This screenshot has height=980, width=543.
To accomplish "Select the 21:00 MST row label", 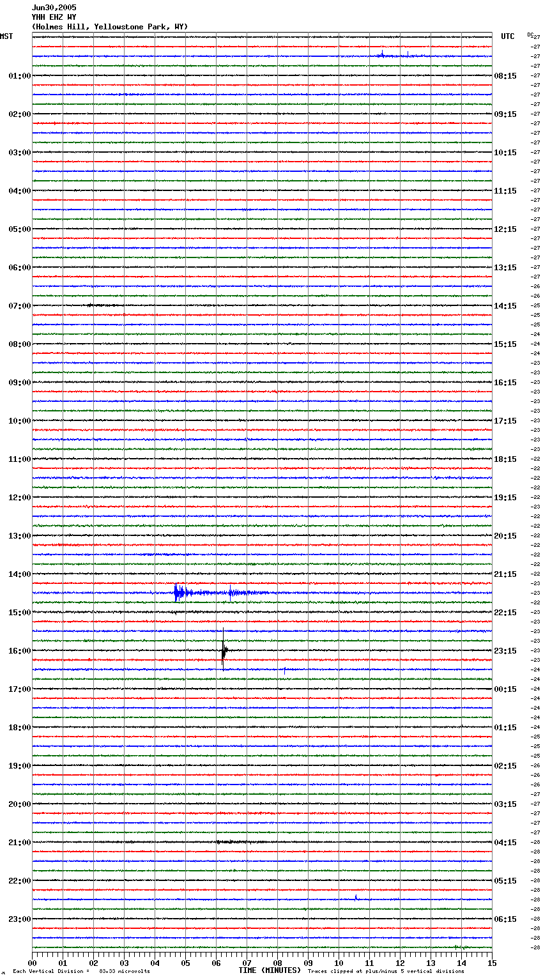I will [x=19, y=843].
